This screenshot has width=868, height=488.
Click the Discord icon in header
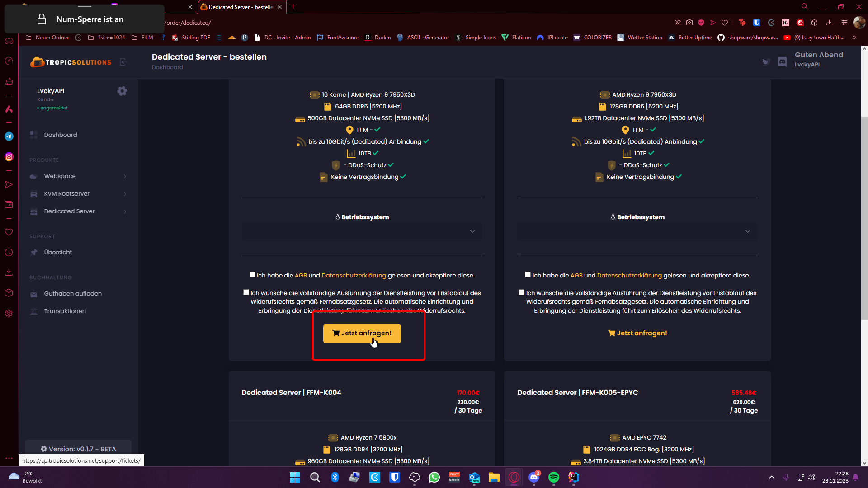(x=782, y=62)
